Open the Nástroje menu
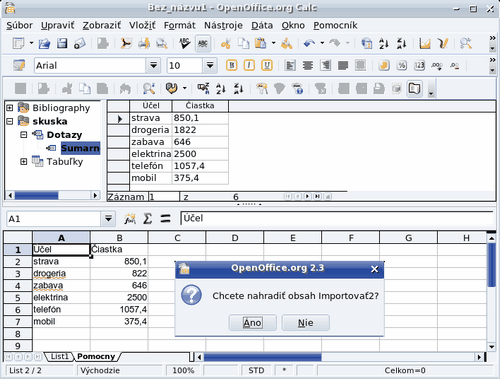The height and width of the screenshot is (379, 500). click(x=223, y=25)
